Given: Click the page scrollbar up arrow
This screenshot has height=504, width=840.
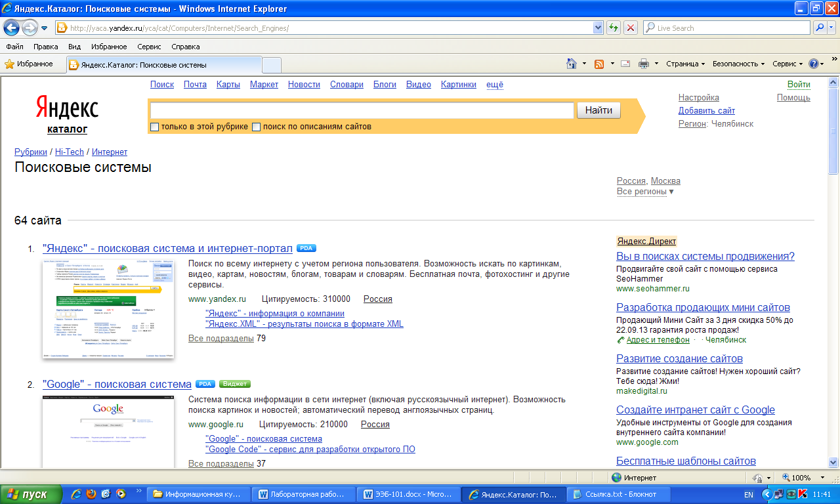Looking at the screenshot, I should (x=834, y=83).
